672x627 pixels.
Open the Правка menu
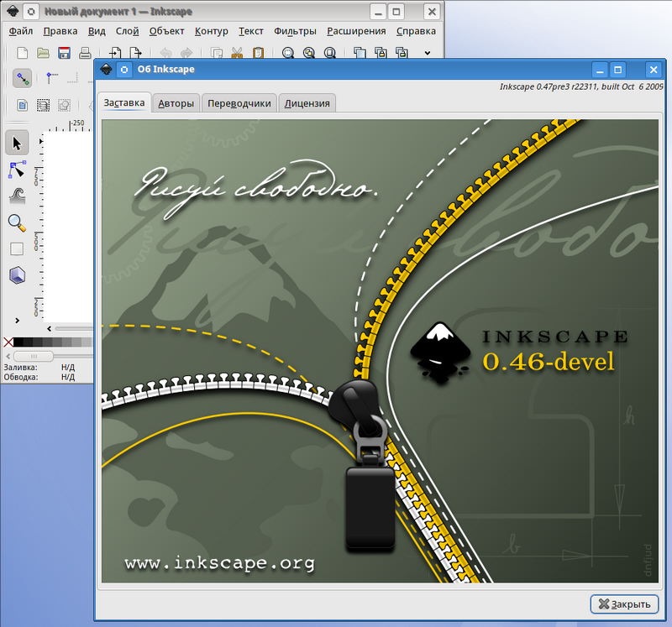60,31
